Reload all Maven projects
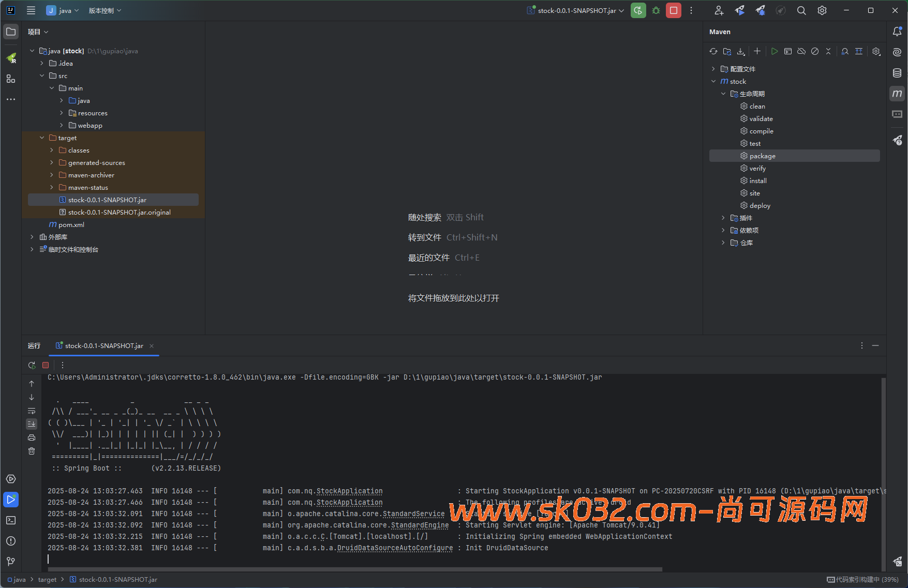Image resolution: width=908 pixels, height=588 pixels. pos(713,51)
